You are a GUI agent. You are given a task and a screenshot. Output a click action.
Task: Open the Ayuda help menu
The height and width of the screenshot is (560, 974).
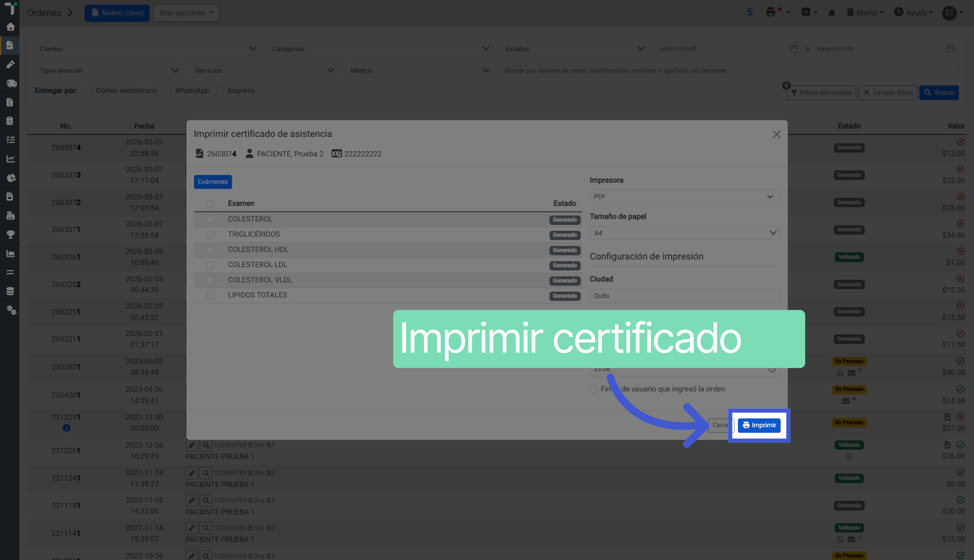(913, 13)
